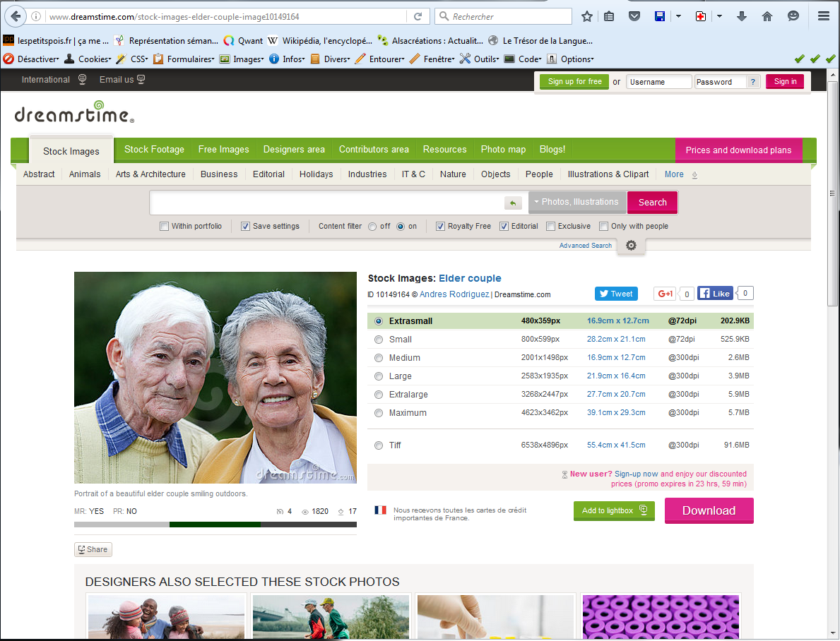Image resolution: width=840 pixels, height=641 pixels.
Task: Click the pink Download button
Action: (709, 510)
